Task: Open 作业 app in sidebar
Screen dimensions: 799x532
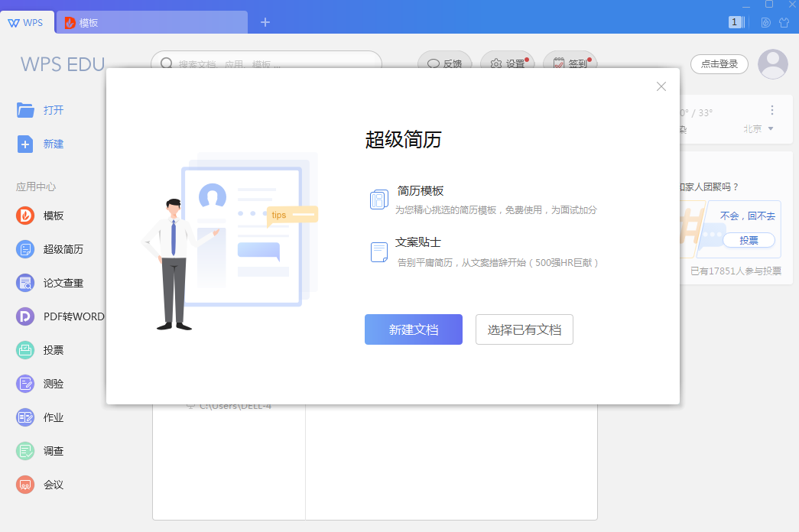Action: point(41,417)
